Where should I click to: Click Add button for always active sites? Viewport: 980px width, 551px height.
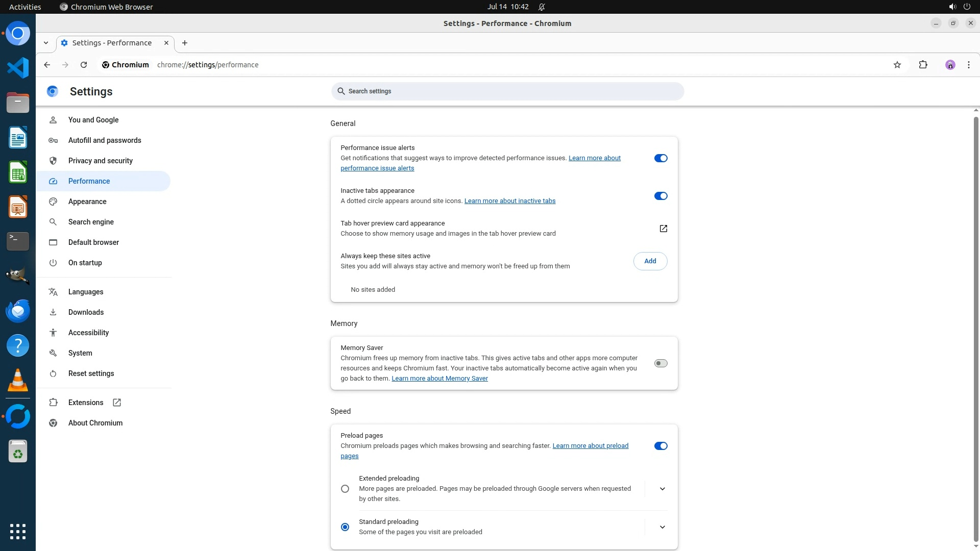650,261
